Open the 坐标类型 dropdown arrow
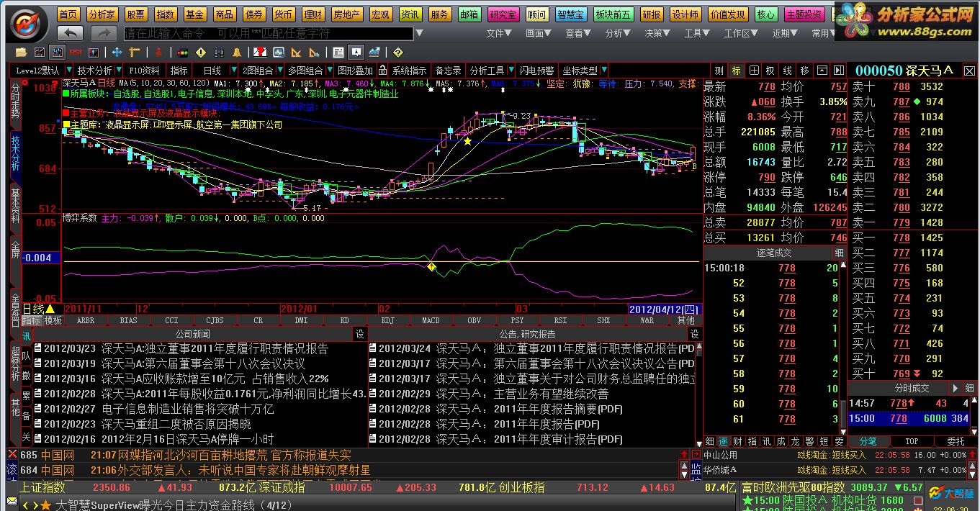 tap(604, 70)
